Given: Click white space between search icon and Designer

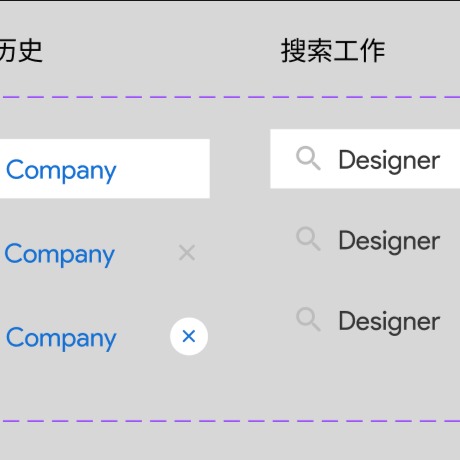Looking at the screenshot, I should (x=329, y=159).
